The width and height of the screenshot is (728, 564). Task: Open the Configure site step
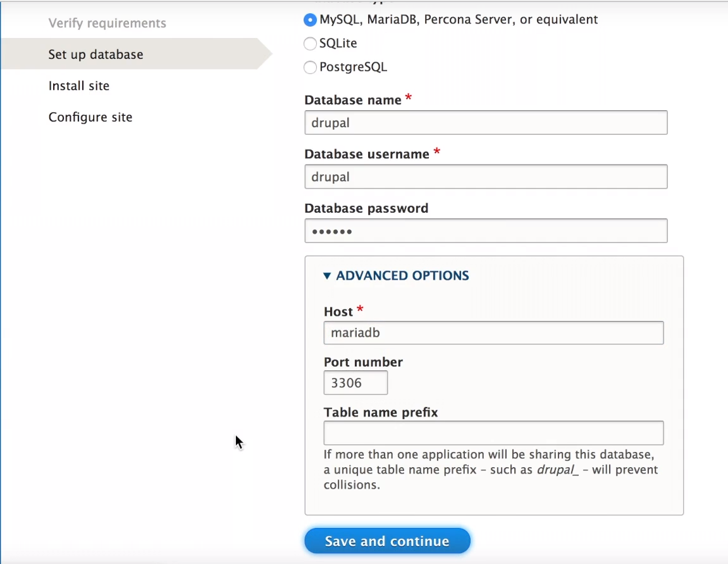[x=90, y=117]
